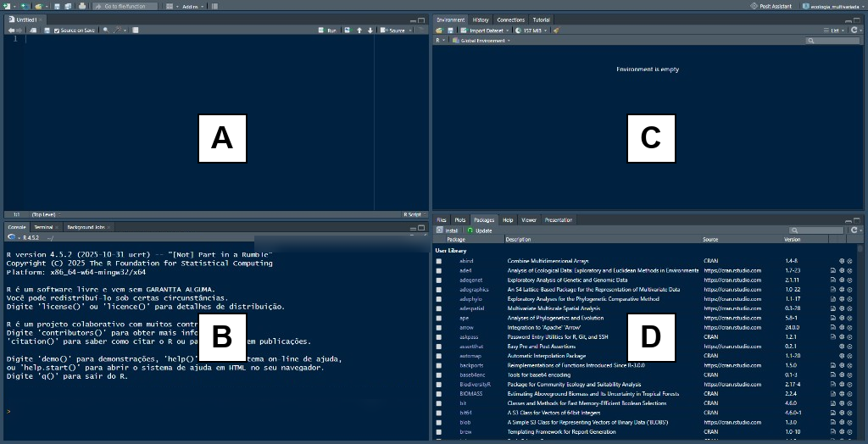Image resolution: width=868 pixels, height=444 pixels.
Task: Click the Source button in the editor toolbar
Action: coord(392,31)
